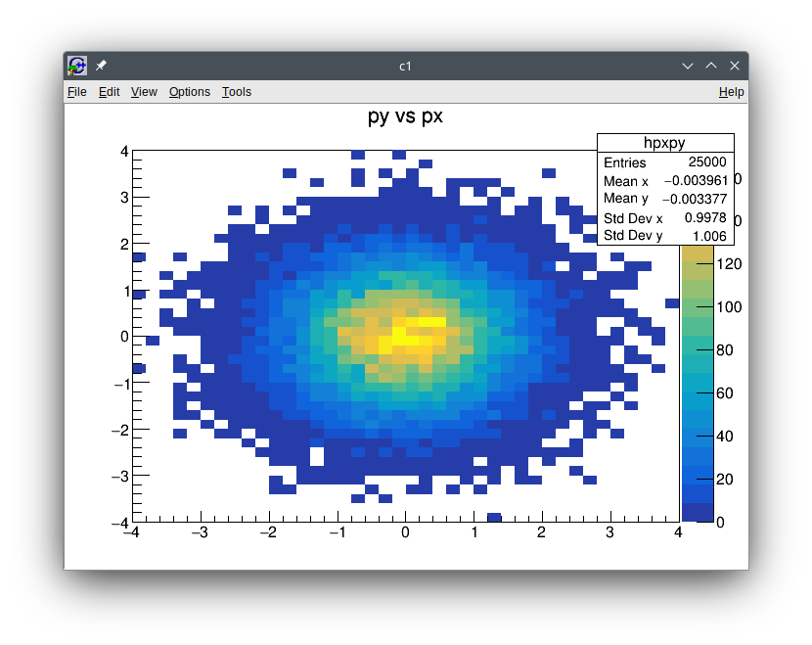812x645 pixels.
Task: Select the "py vs px" plot title
Action: pos(405,116)
